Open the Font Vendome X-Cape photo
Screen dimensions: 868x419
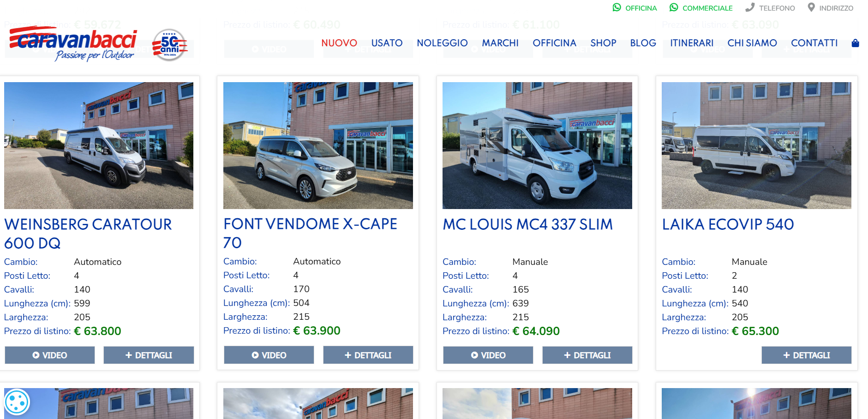click(318, 145)
